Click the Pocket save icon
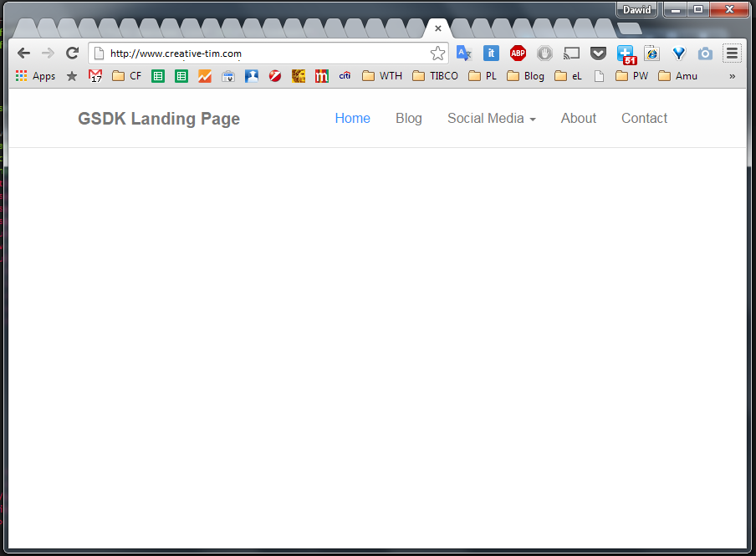 click(598, 54)
